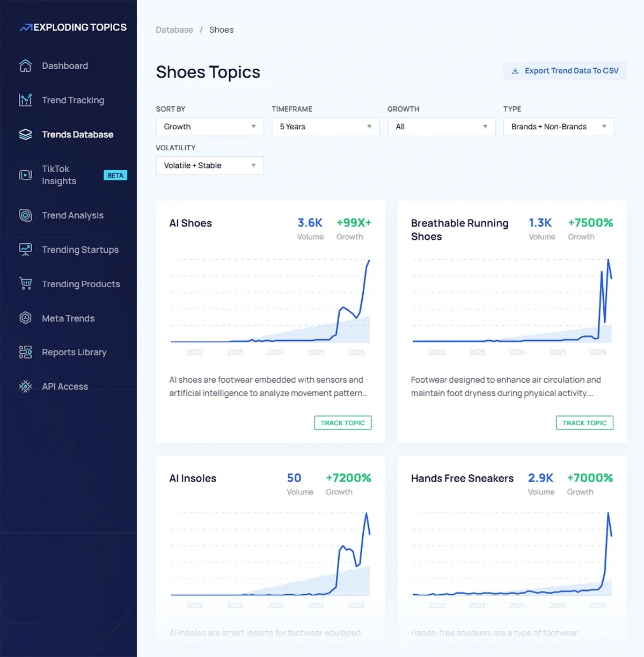Click the Reports Library icon
Screen dimensions: 644x657
pyautogui.click(x=25, y=352)
